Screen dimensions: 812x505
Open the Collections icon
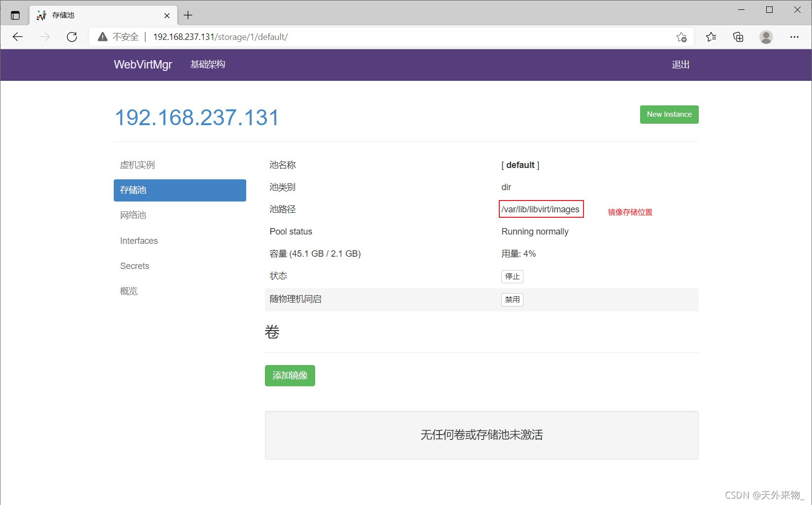click(738, 37)
